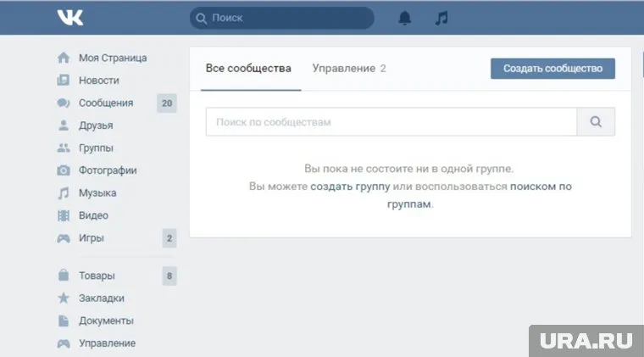The image size is (644, 357).
Task: Click the newspaper icon next to Новости
Action: click(x=64, y=80)
